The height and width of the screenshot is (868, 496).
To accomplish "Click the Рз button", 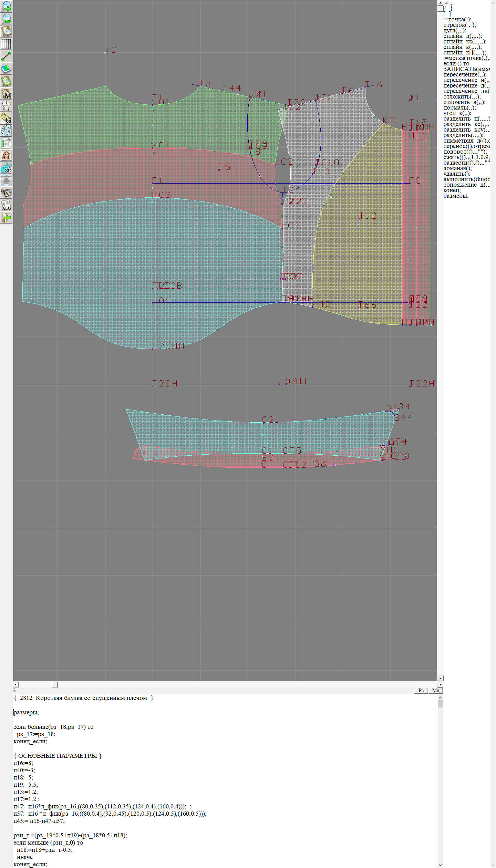I will (421, 690).
